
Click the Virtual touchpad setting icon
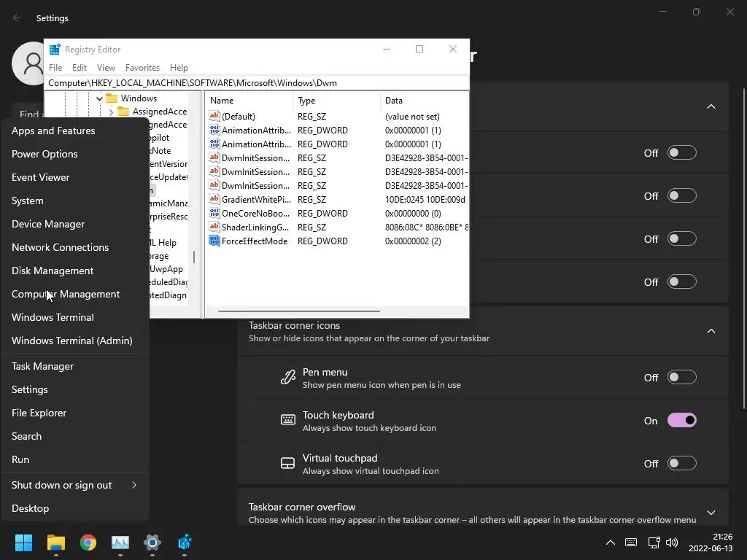tap(287, 463)
